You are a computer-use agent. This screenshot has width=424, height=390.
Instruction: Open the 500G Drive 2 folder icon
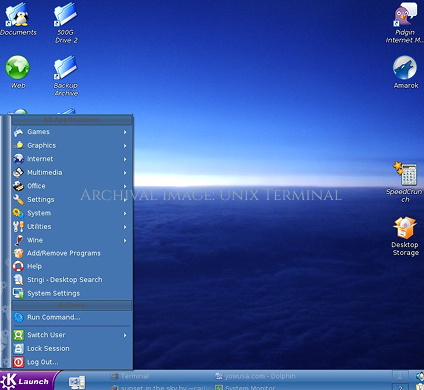65,14
